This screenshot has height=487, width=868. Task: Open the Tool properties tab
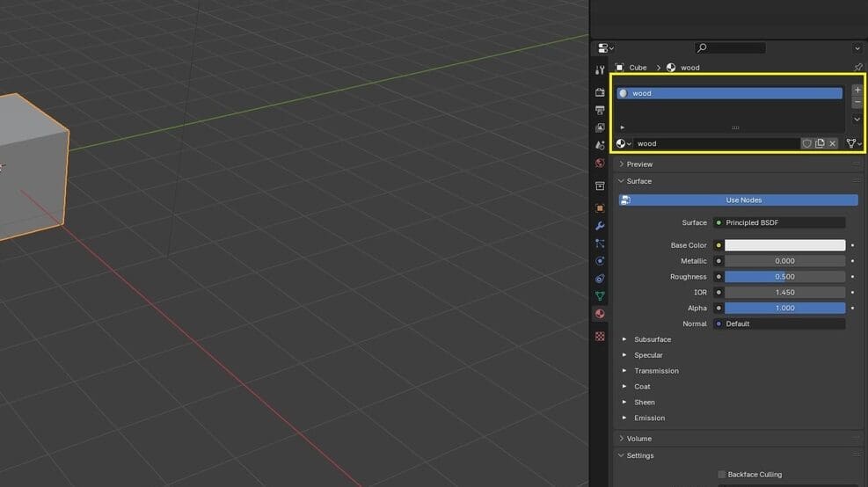(600, 69)
